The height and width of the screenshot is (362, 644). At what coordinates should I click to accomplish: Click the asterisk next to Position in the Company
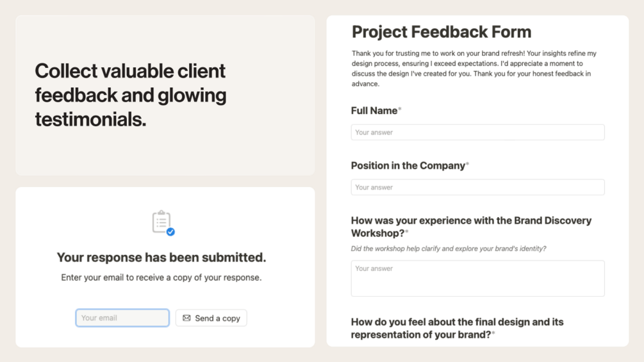click(468, 165)
